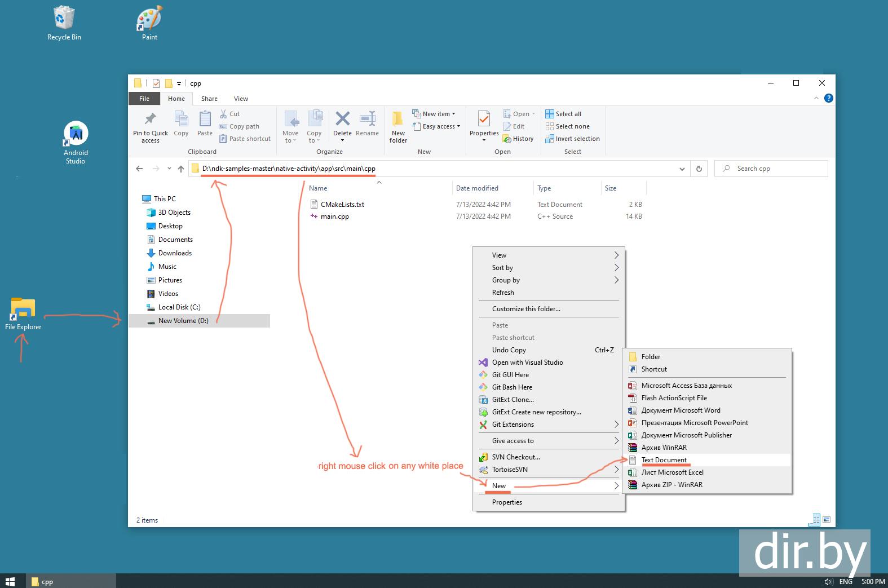Click Copy path button

pos(239,126)
